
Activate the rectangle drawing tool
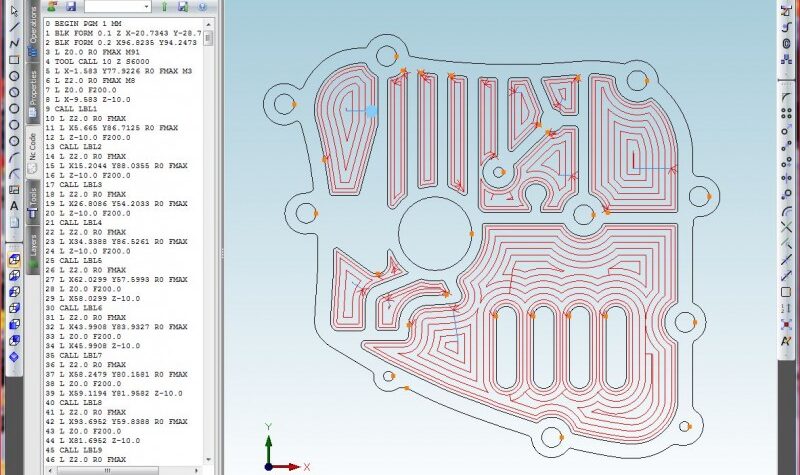(14, 59)
